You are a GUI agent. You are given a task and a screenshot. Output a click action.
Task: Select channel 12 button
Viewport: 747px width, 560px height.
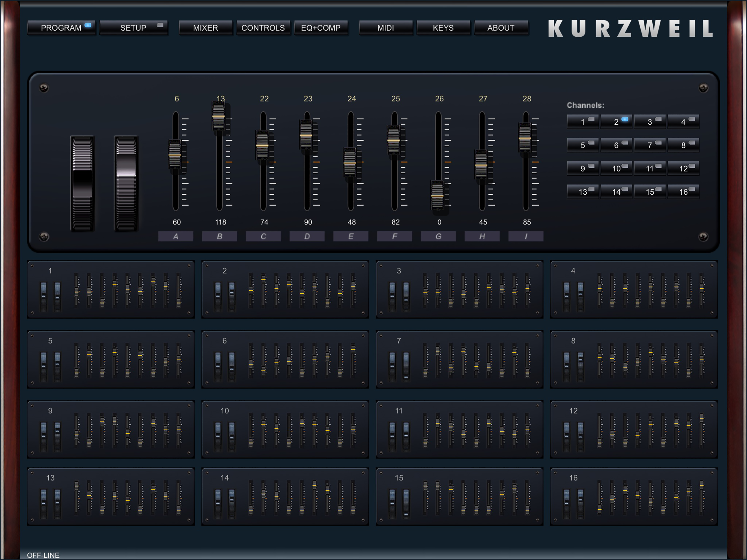point(683,168)
